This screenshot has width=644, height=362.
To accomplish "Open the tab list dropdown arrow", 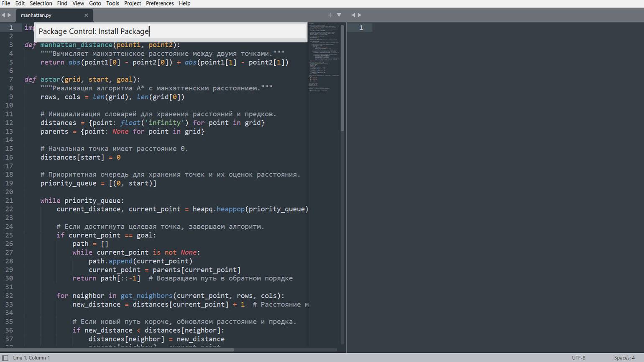I will tap(339, 15).
